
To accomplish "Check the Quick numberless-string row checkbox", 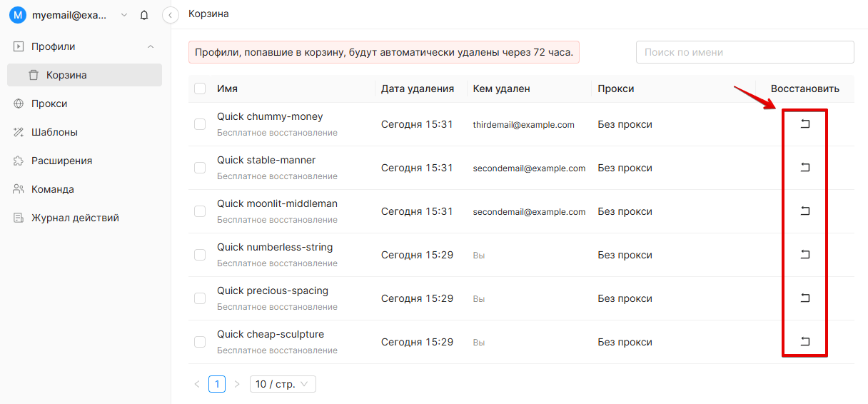I will point(200,255).
